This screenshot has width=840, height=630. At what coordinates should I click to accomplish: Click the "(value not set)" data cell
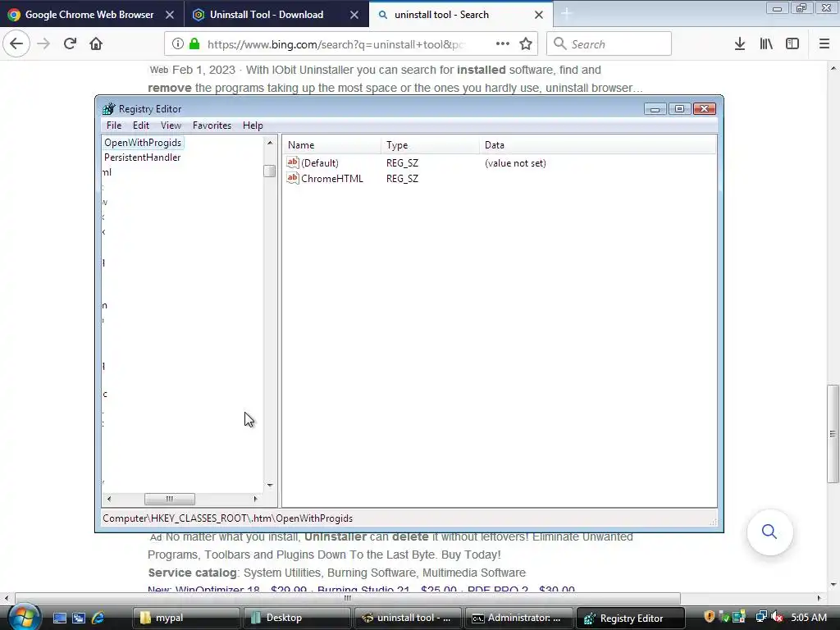(x=515, y=163)
